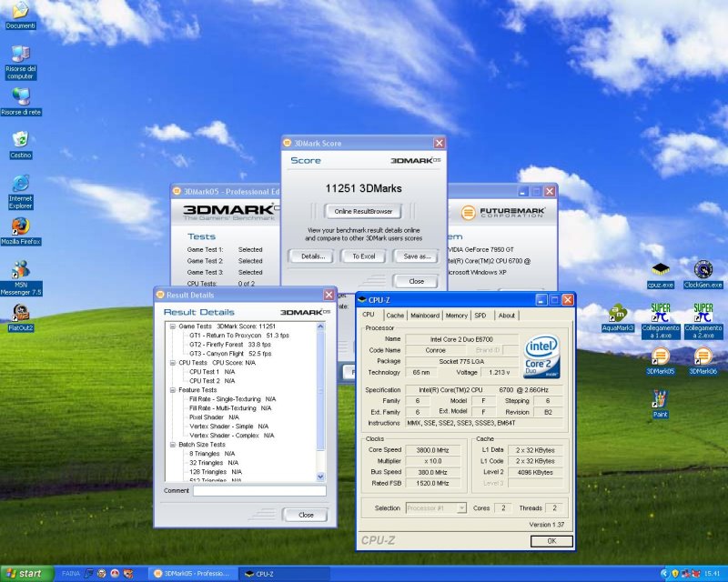
Task: Click the second quick launch icon after FAINA
Action: [102, 574]
